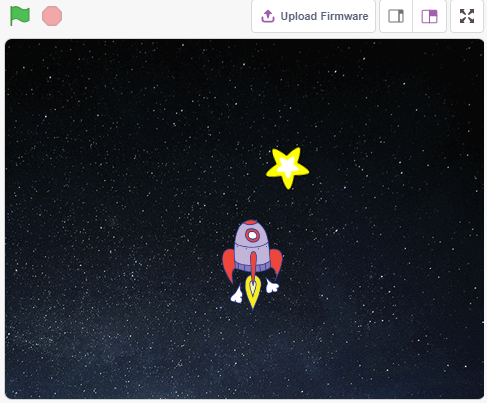Enter full screen stage mode

coord(467,16)
